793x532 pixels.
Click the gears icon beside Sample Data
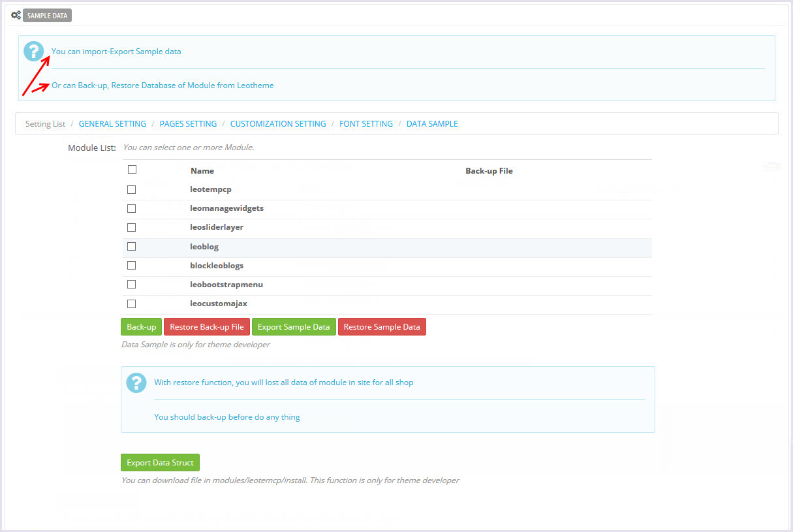16,15
